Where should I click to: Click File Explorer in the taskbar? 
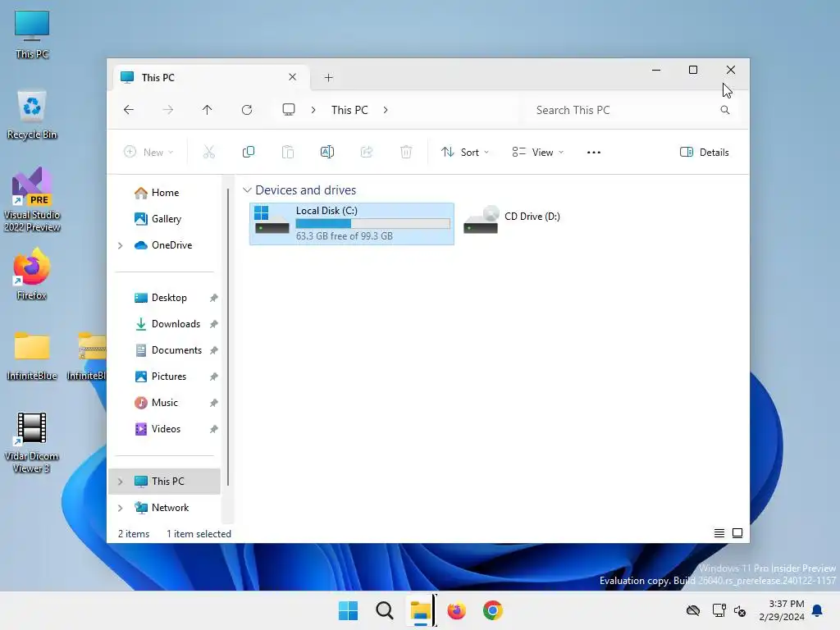click(x=421, y=610)
